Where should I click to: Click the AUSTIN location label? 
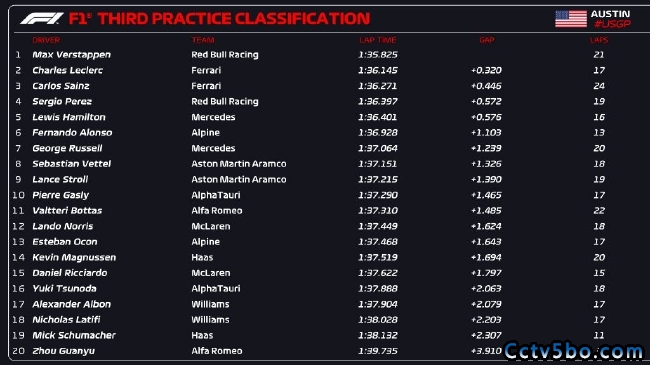tap(610, 14)
